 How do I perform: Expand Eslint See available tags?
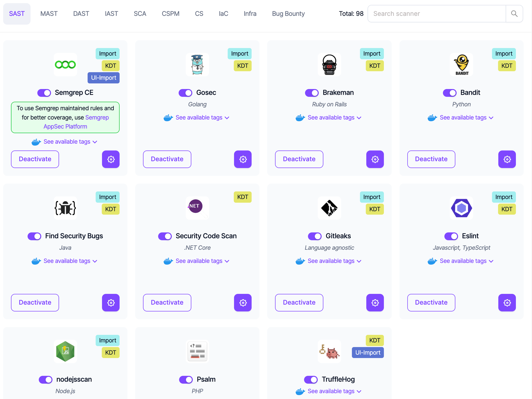point(463,261)
